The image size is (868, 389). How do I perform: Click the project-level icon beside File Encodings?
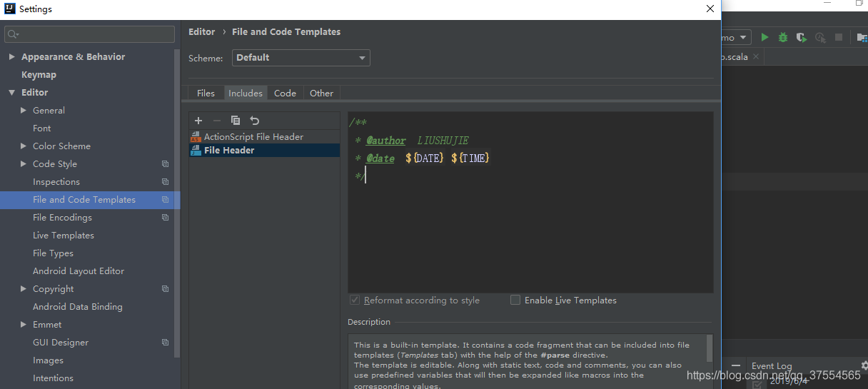click(x=166, y=218)
